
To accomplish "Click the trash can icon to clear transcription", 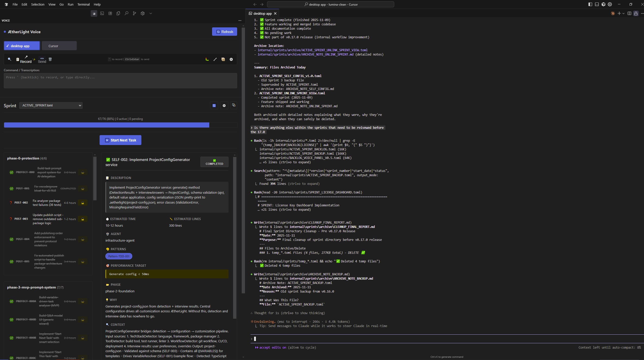I will [50, 59].
